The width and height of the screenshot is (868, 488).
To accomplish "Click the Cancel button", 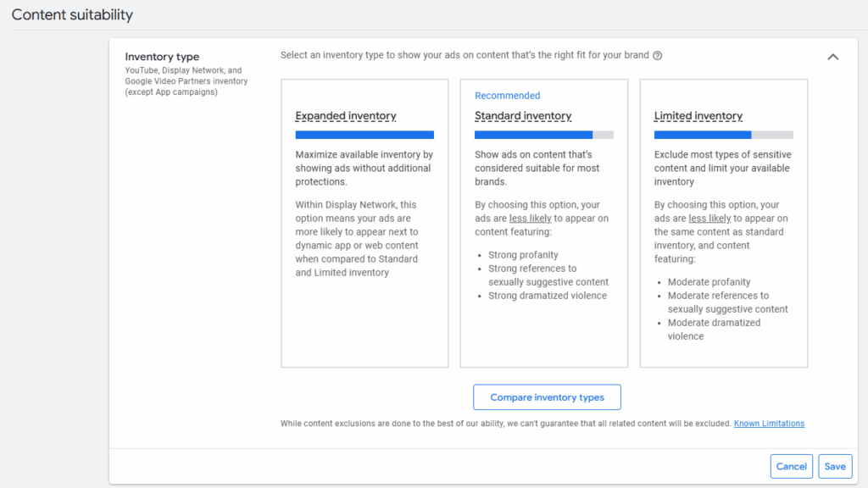I will pos(791,466).
